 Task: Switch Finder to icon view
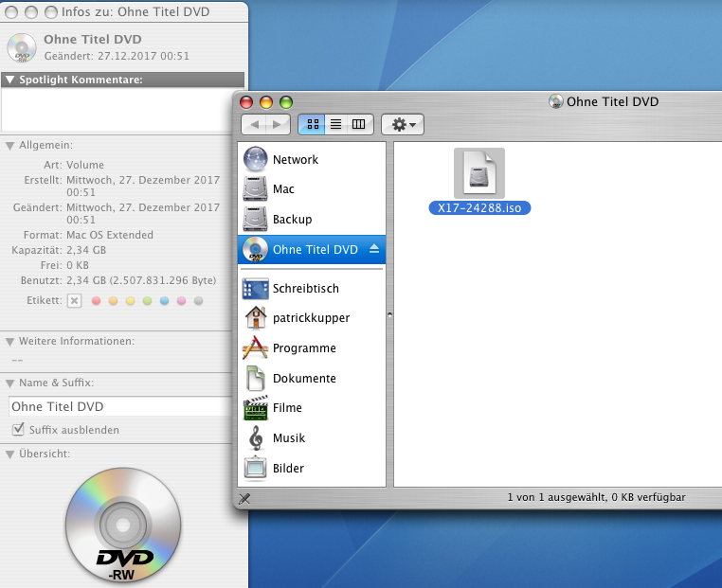tap(313, 124)
